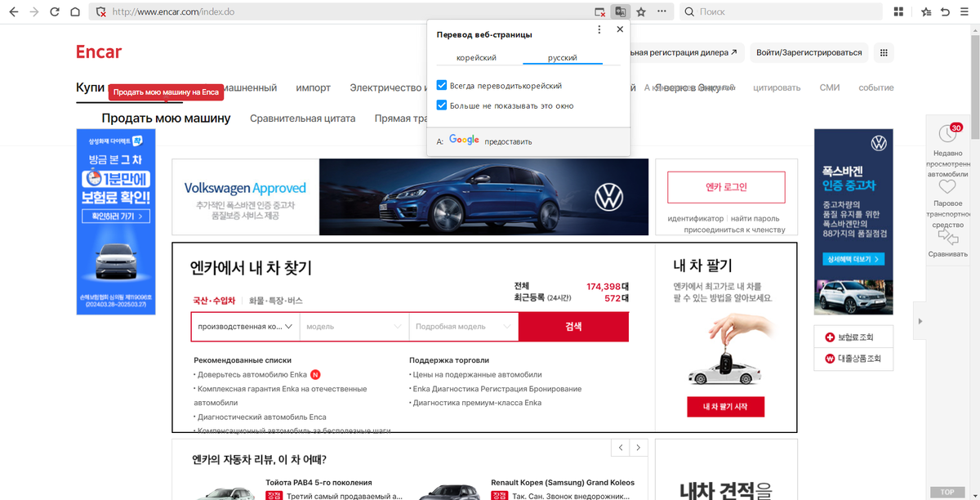
Task: Open the browser extensions grid icon
Action: (x=898, y=12)
